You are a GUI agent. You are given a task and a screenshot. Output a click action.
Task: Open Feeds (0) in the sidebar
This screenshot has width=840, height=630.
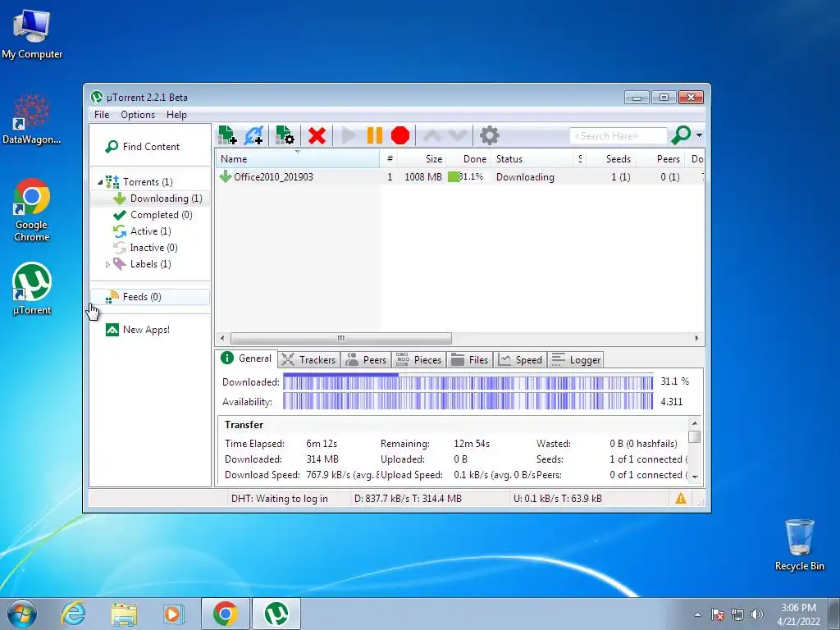coord(149,297)
